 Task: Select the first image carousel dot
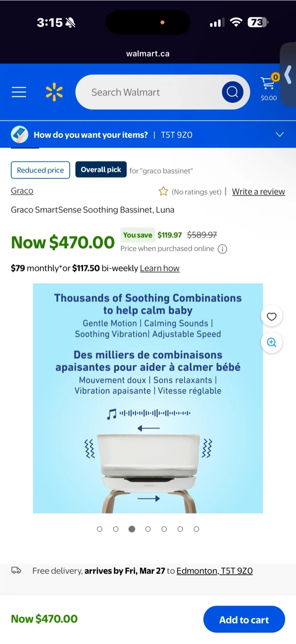point(100,529)
